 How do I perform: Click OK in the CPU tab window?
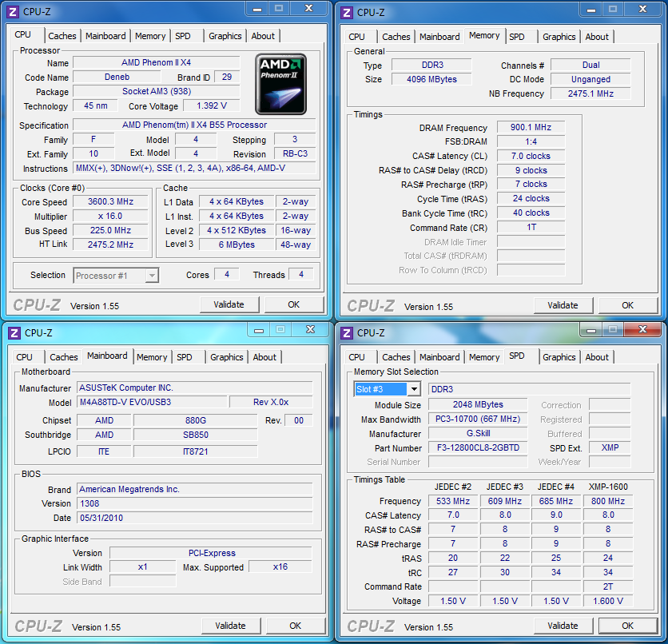293,304
